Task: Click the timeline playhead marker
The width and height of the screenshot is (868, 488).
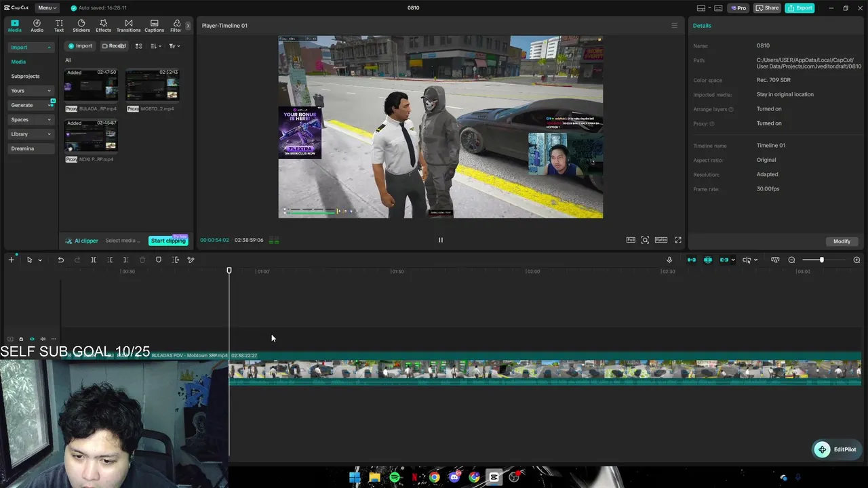Action: tap(229, 271)
